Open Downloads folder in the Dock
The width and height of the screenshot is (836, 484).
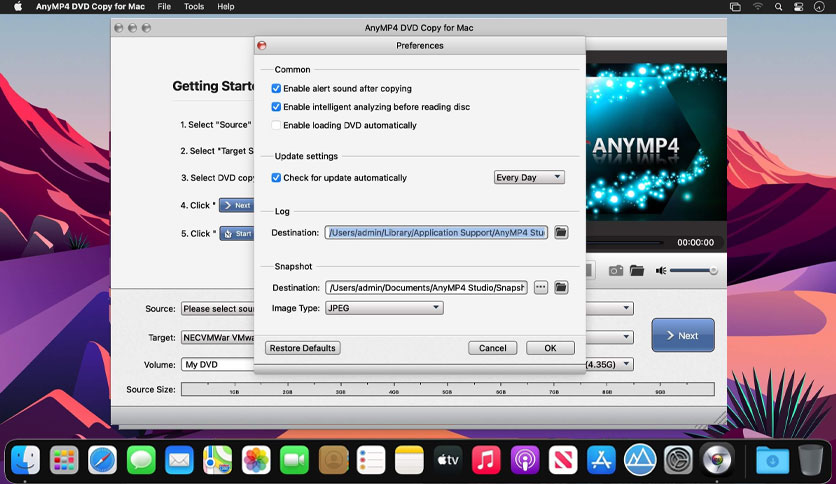(x=772, y=459)
